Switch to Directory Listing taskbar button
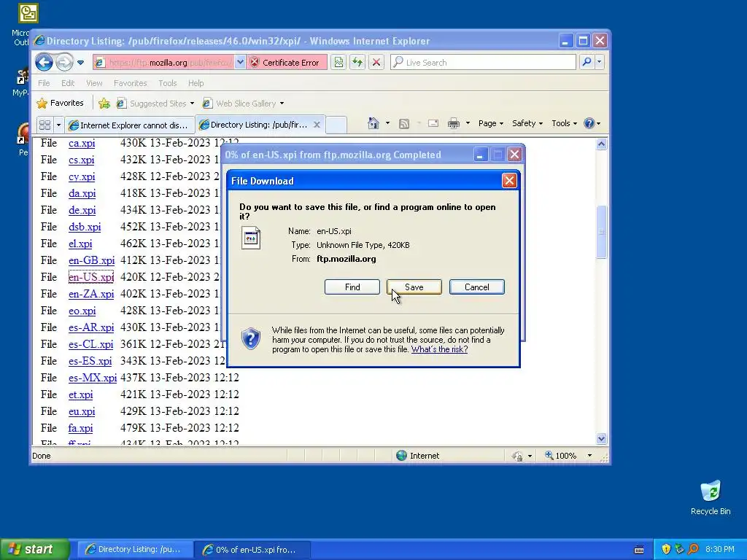 click(x=135, y=550)
